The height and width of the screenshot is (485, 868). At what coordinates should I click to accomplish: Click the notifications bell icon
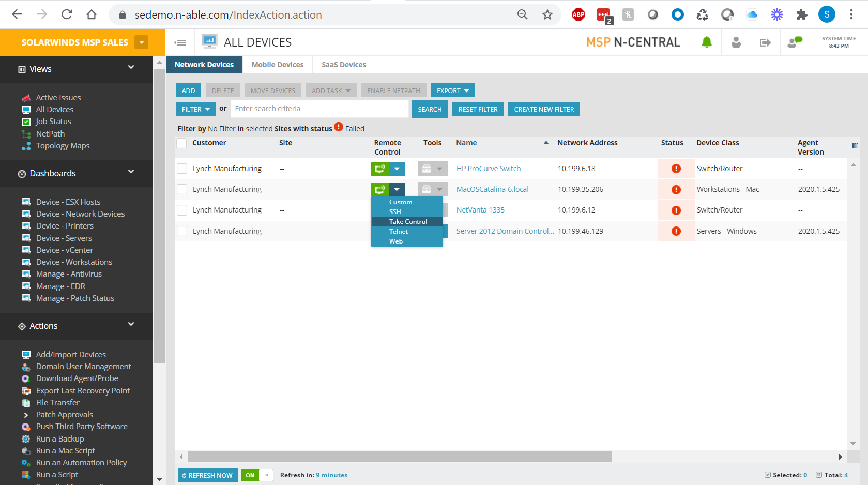(x=706, y=42)
